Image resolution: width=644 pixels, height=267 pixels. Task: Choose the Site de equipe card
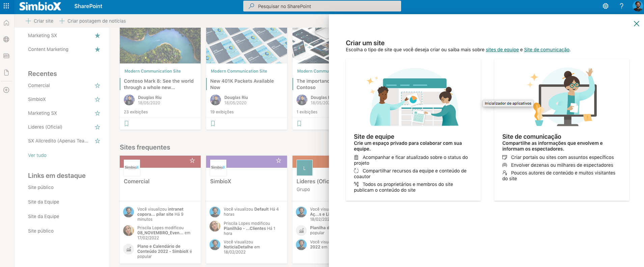pyautogui.click(x=413, y=130)
